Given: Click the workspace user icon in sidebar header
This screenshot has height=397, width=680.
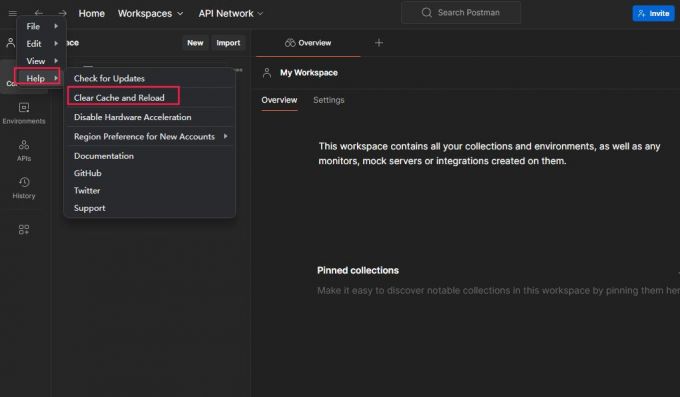Looking at the screenshot, I should (x=10, y=43).
